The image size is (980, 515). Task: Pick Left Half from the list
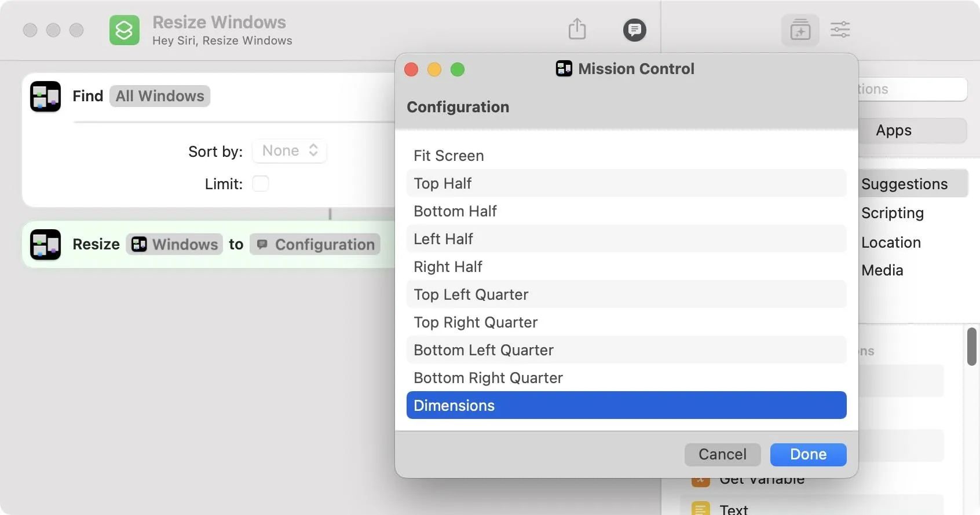[627, 238]
